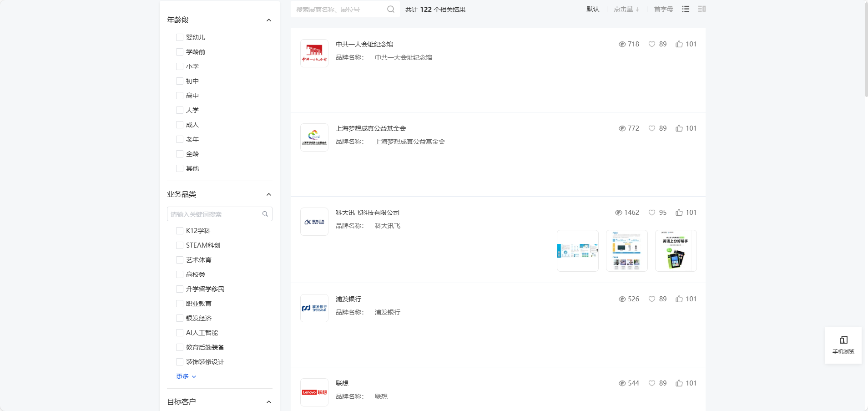Open 联想 exhibitor title link

342,383
